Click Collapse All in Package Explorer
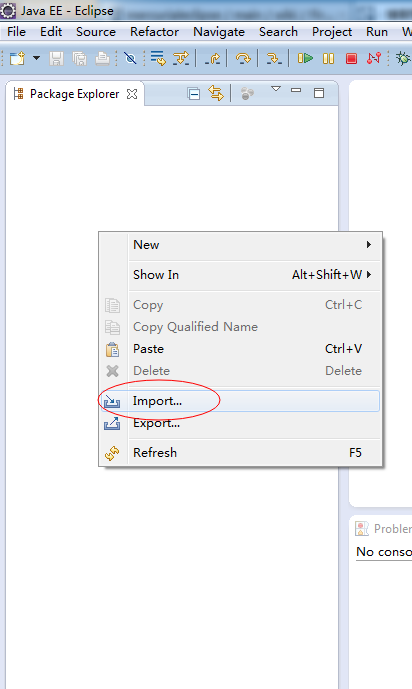 (x=194, y=94)
